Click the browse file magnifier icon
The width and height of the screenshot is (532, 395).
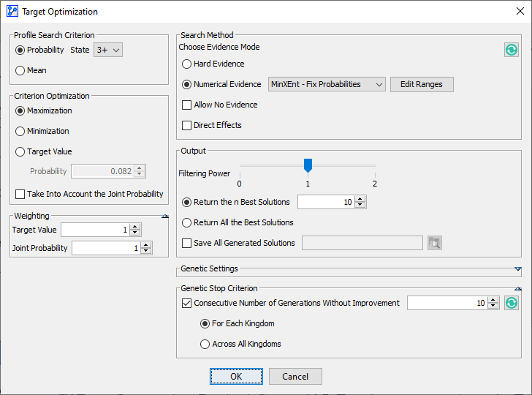coord(435,243)
